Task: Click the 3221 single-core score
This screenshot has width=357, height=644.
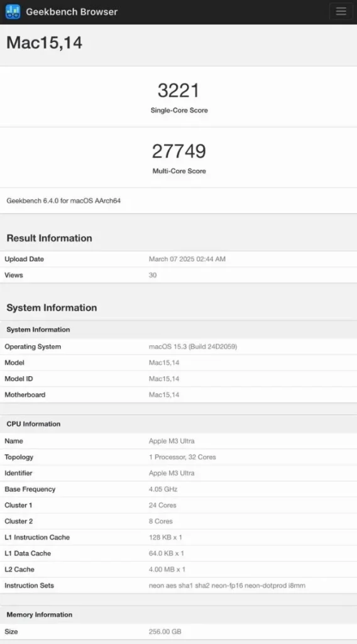Action: click(x=178, y=91)
